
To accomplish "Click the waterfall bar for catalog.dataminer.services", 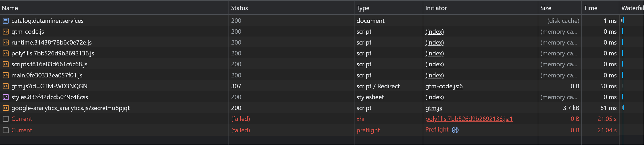I will tap(623, 20).
